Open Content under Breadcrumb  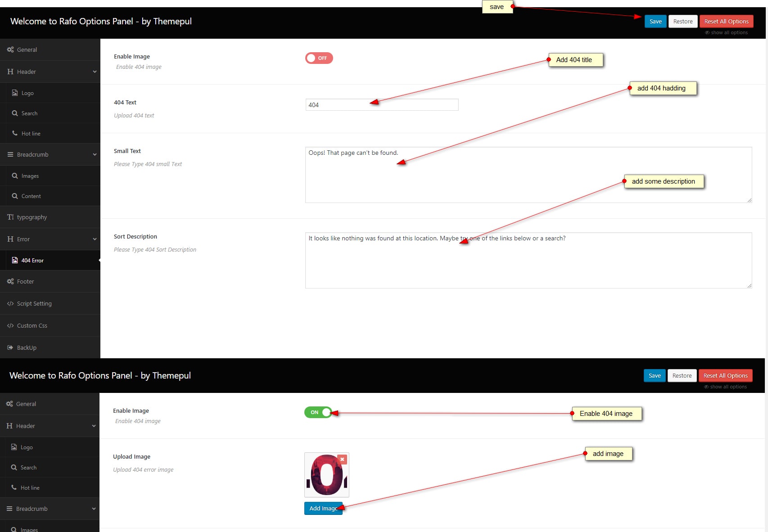click(50, 196)
